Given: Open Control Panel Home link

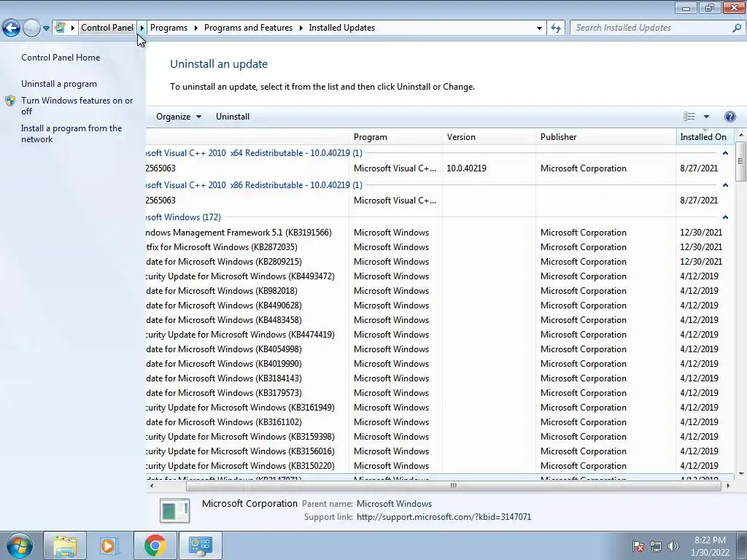Looking at the screenshot, I should [61, 57].
